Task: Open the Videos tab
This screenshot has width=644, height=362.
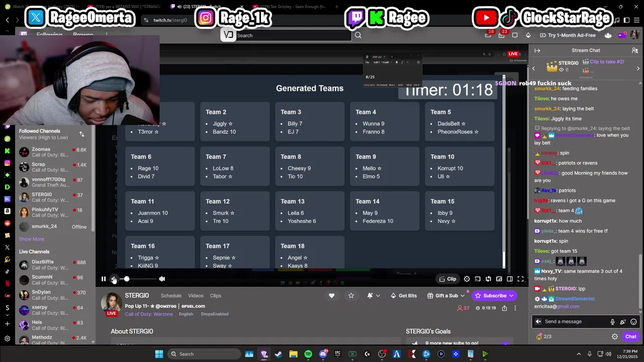Action: click(x=196, y=296)
